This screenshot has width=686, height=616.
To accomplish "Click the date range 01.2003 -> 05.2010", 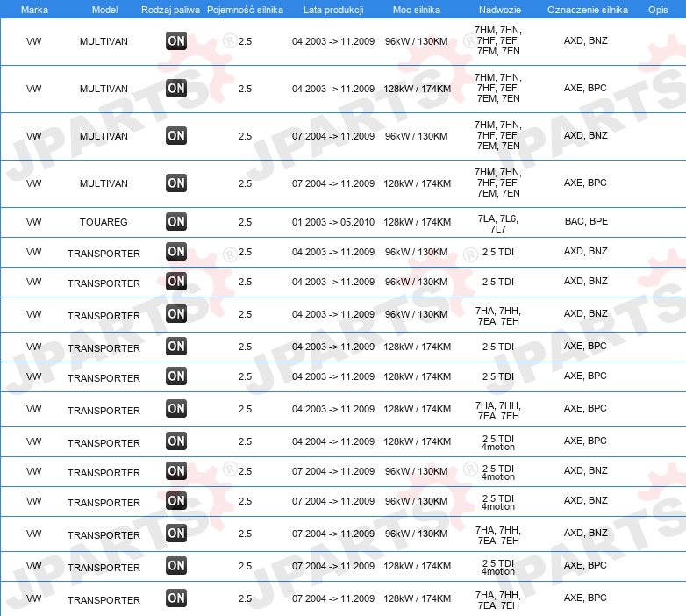I will (x=333, y=222).
